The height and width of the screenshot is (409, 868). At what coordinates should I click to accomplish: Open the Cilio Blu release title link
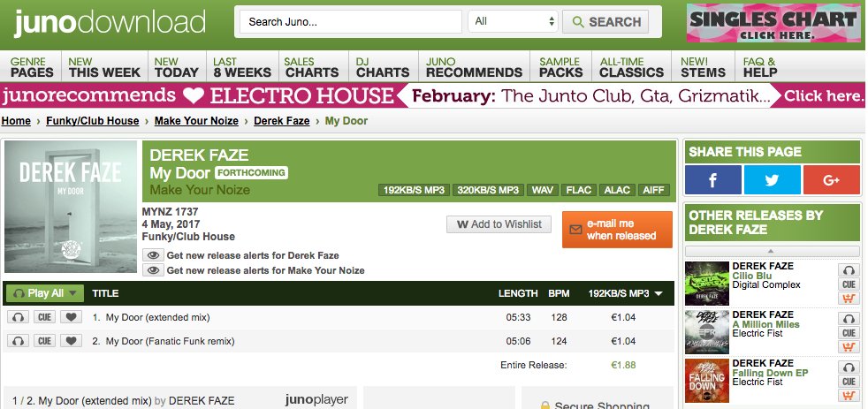(751, 276)
